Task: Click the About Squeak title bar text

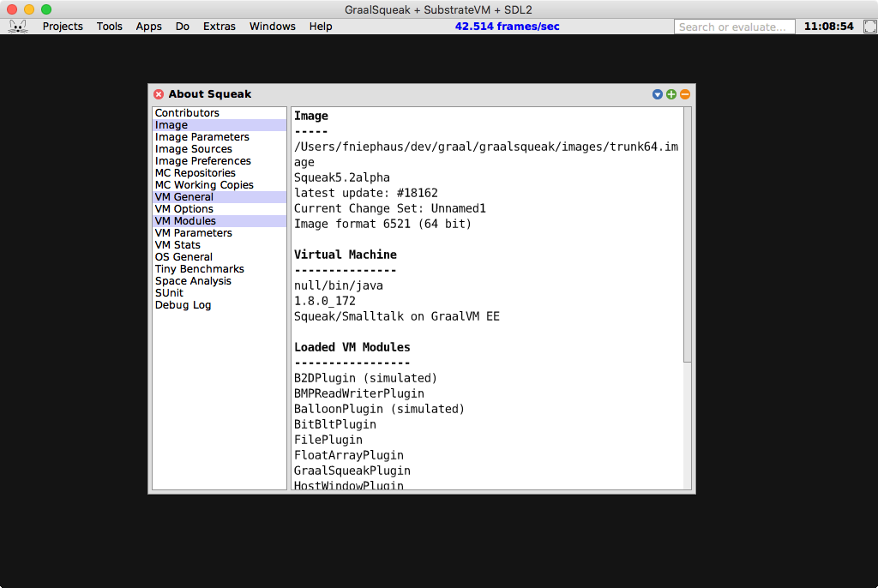Action: click(x=210, y=94)
